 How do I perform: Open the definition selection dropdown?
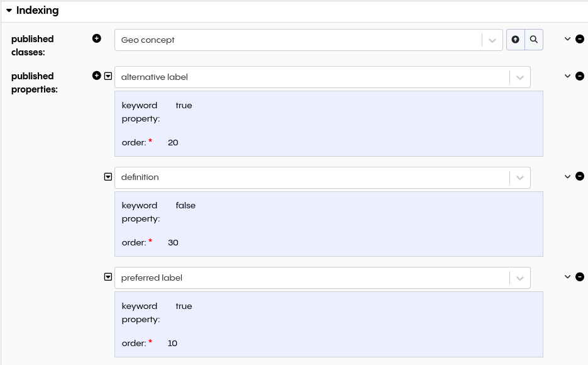[519, 177]
